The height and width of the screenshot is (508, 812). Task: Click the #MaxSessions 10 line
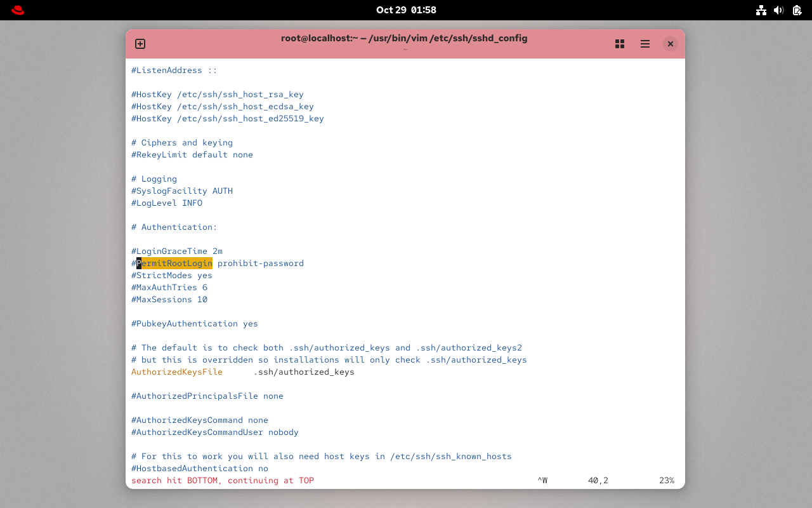pyautogui.click(x=169, y=300)
